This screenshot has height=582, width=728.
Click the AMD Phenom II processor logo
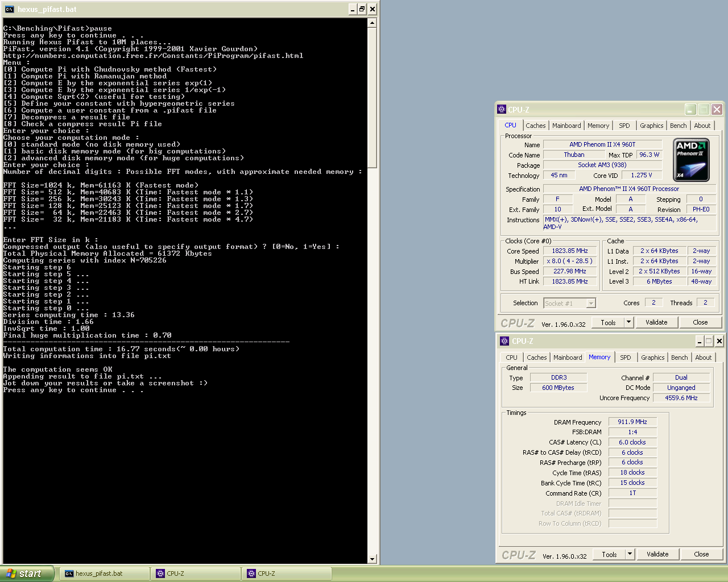tap(691, 160)
